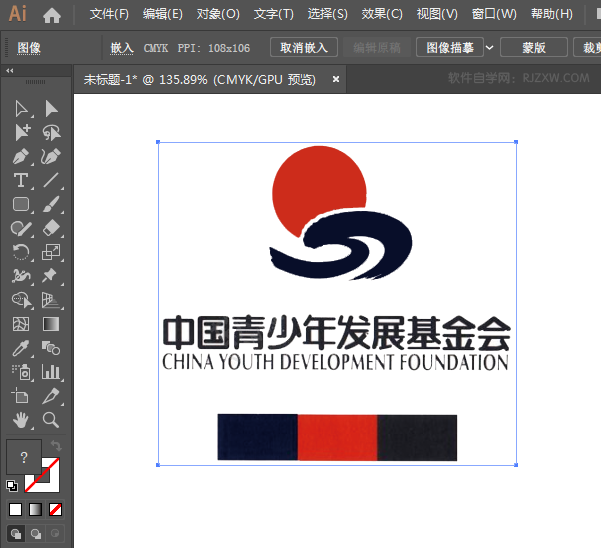
Task: Select the Warp tool
Action: (x=21, y=276)
